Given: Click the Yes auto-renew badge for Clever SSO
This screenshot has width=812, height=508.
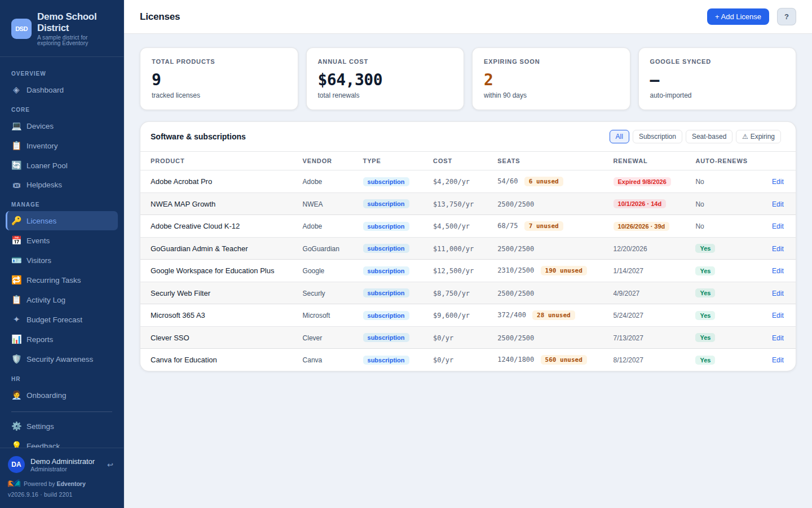Looking at the screenshot, I should point(705,338).
